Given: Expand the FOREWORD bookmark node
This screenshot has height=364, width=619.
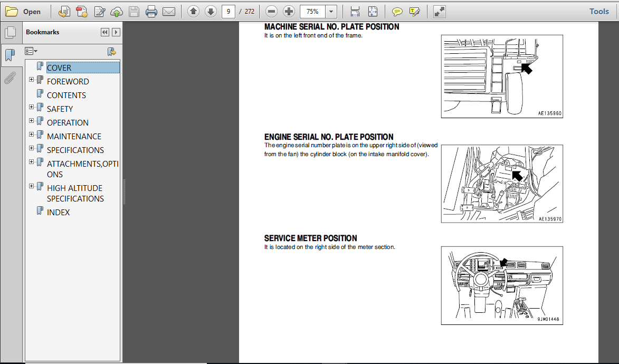Looking at the screenshot, I should click(31, 80).
